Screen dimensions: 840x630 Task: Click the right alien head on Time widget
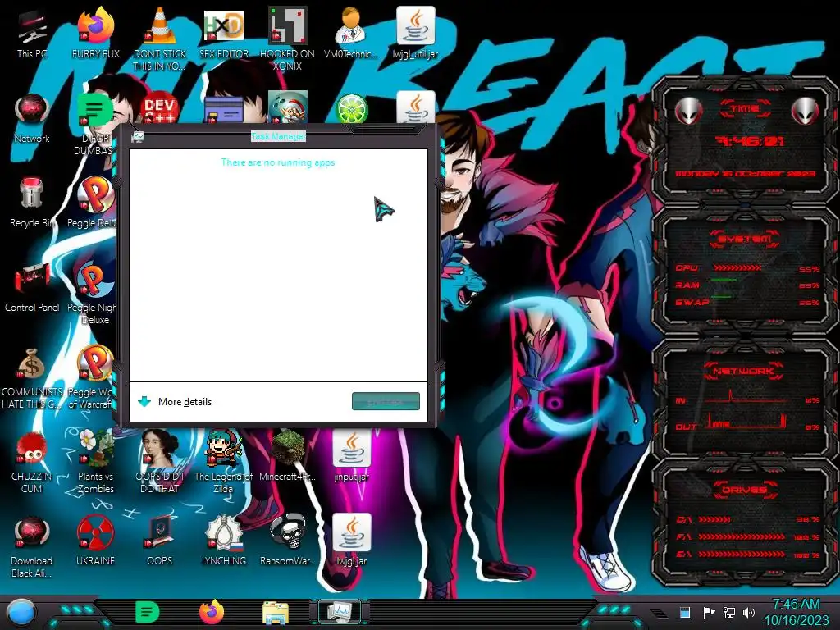[806, 111]
